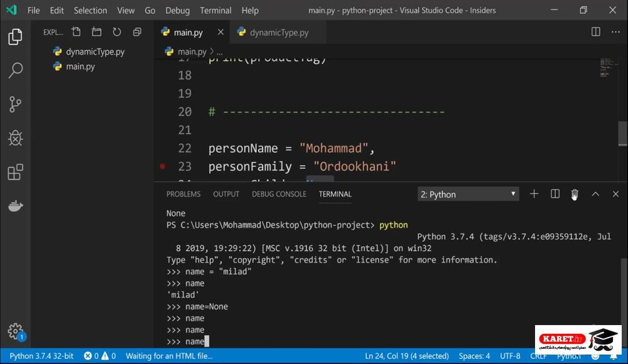Collapse all folders in Explorer
The width and height of the screenshot is (628, 364).
(x=137, y=32)
